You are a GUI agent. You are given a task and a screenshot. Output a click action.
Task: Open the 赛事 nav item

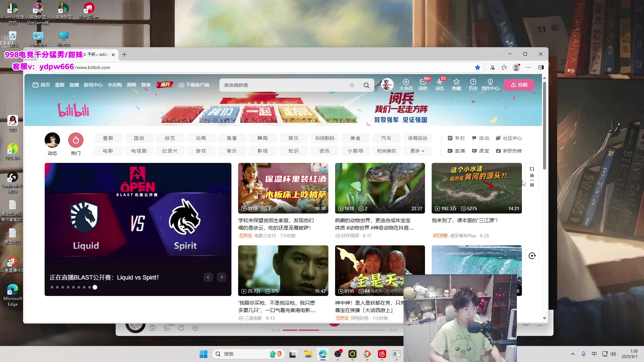pyautogui.click(x=146, y=85)
